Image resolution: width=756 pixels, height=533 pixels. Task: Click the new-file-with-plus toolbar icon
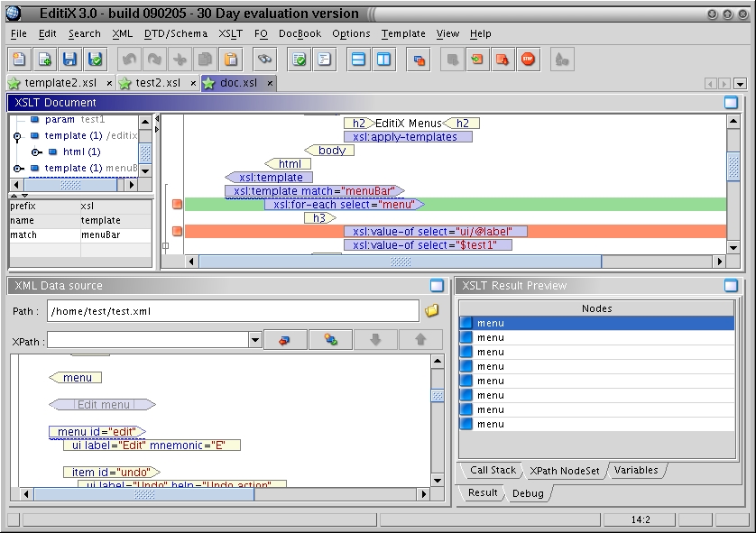point(44,60)
